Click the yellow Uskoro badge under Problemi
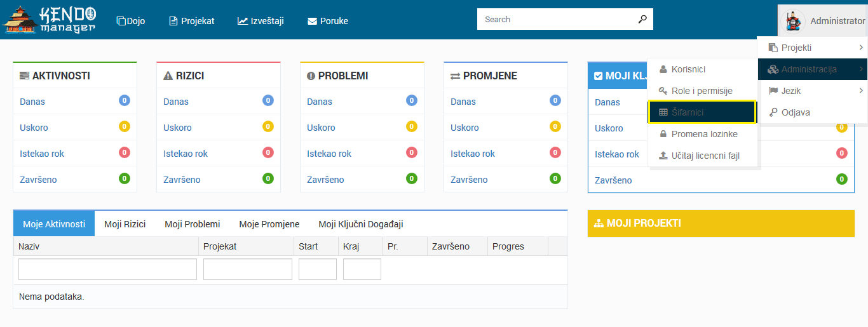 (412, 126)
